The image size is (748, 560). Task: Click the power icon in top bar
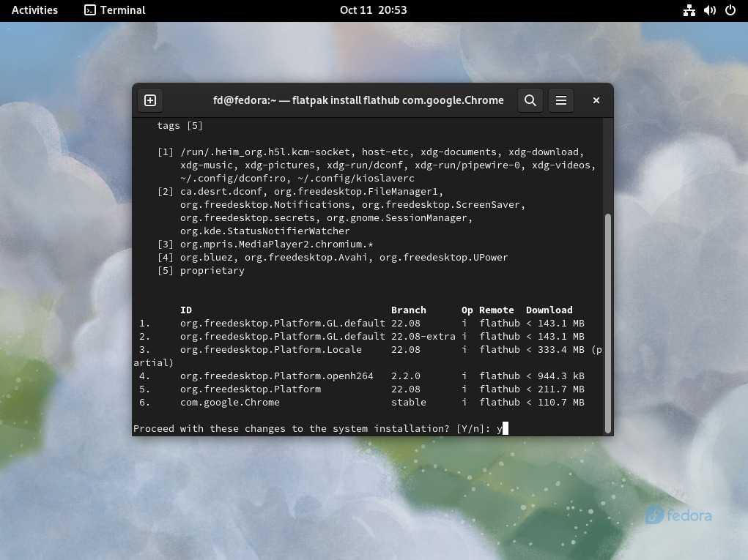[730, 10]
